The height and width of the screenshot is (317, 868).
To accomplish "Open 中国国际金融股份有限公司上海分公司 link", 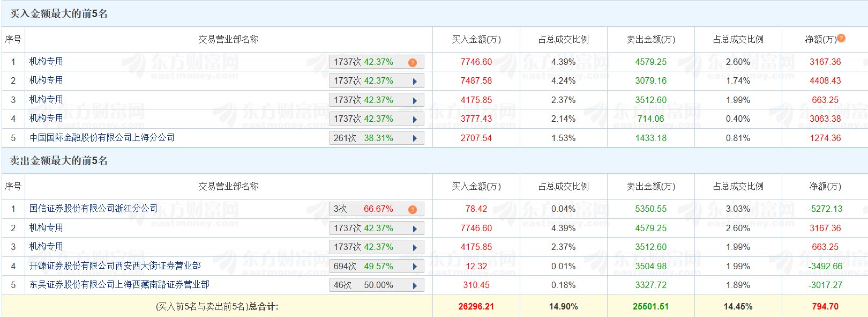I will click(x=102, y=137).
